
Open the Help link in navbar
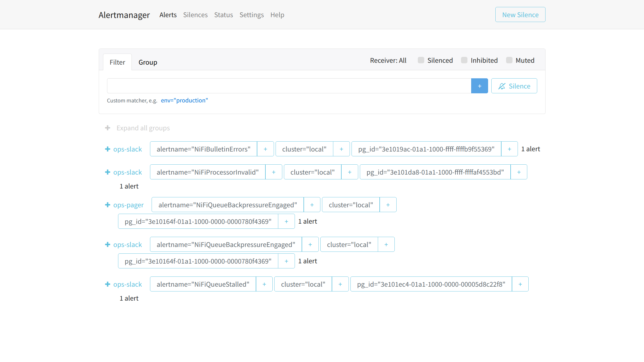click(x=277, y=15)
